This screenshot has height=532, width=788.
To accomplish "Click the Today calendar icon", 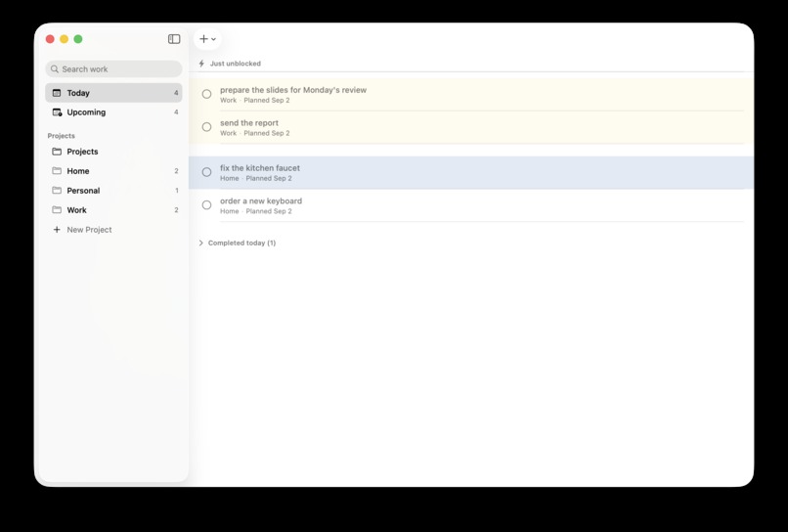I will coord(57,93).
